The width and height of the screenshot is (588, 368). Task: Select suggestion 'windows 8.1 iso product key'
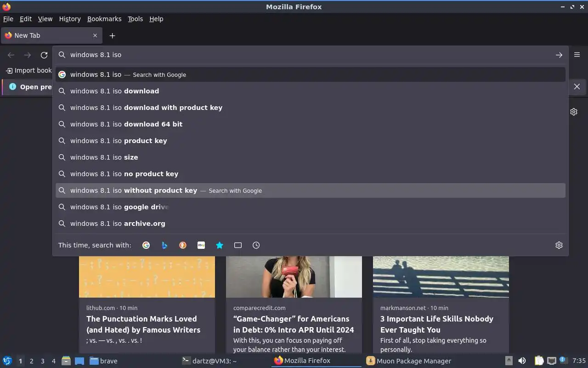[x=311, y=141]
